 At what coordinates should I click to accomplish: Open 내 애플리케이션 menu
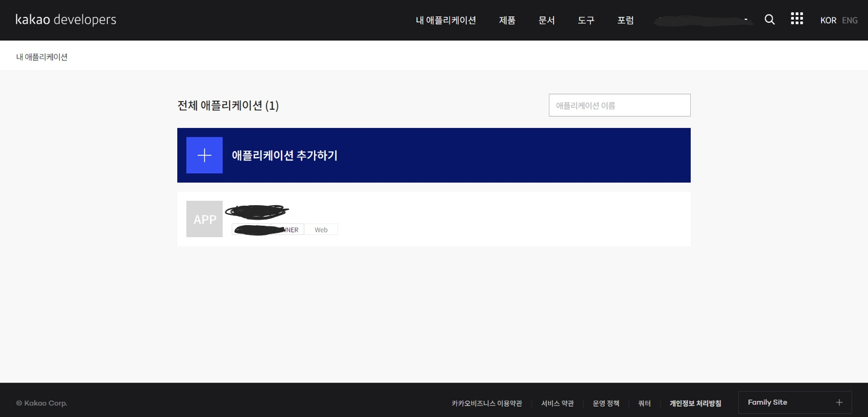446,21
